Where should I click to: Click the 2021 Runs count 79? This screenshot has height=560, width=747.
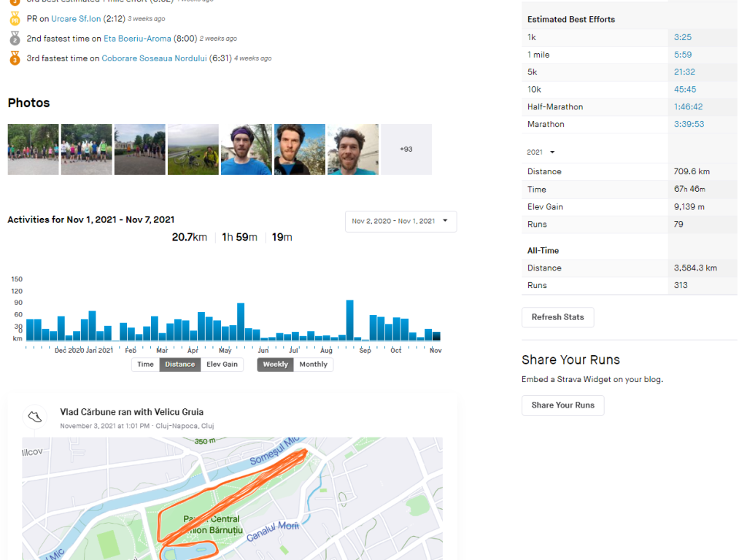678,225
